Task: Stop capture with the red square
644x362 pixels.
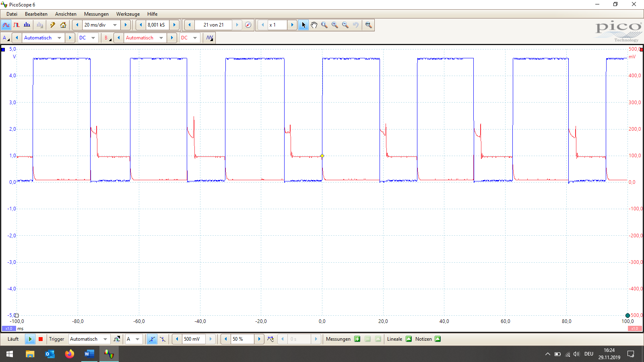Action: point(41,339)
